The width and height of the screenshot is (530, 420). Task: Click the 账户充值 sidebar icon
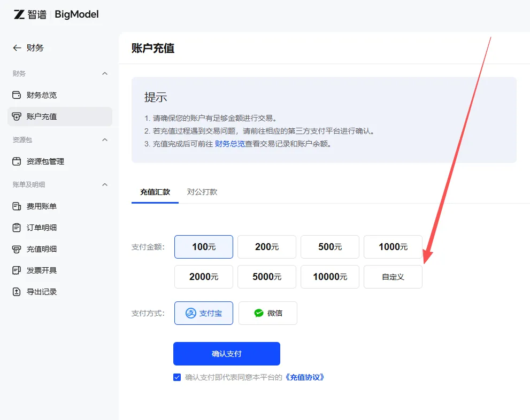(17, 116)
